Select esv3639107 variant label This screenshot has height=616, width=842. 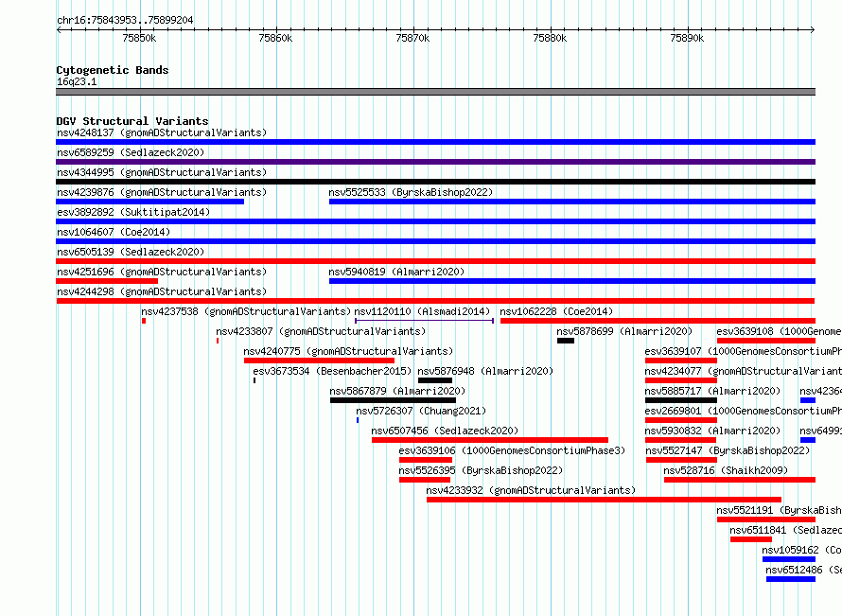point(744,351)
